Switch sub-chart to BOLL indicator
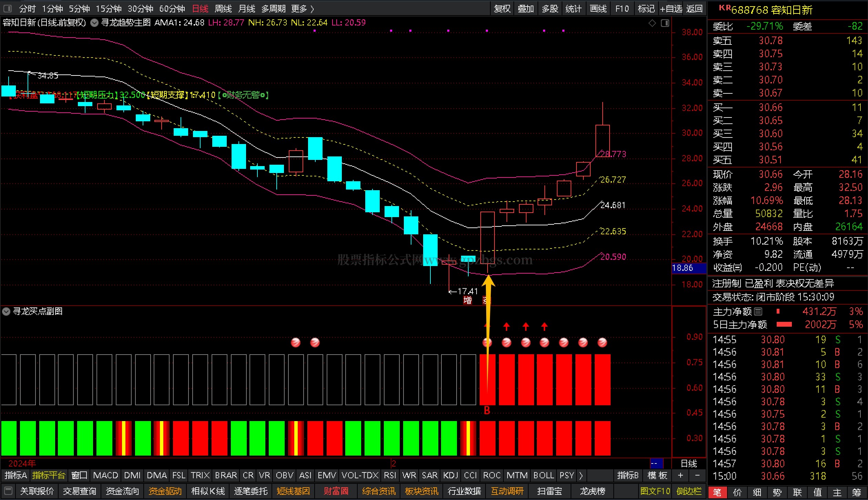The image size is (868, 500). coord(544,476)
